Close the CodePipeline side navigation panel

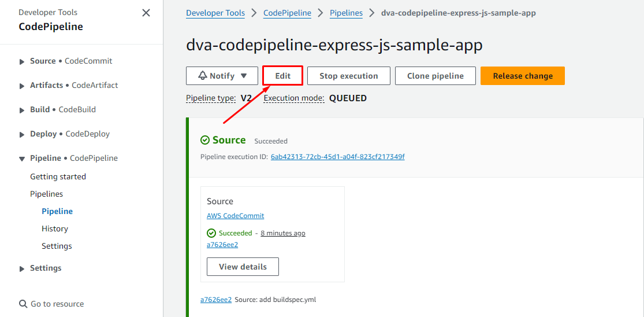146,13
